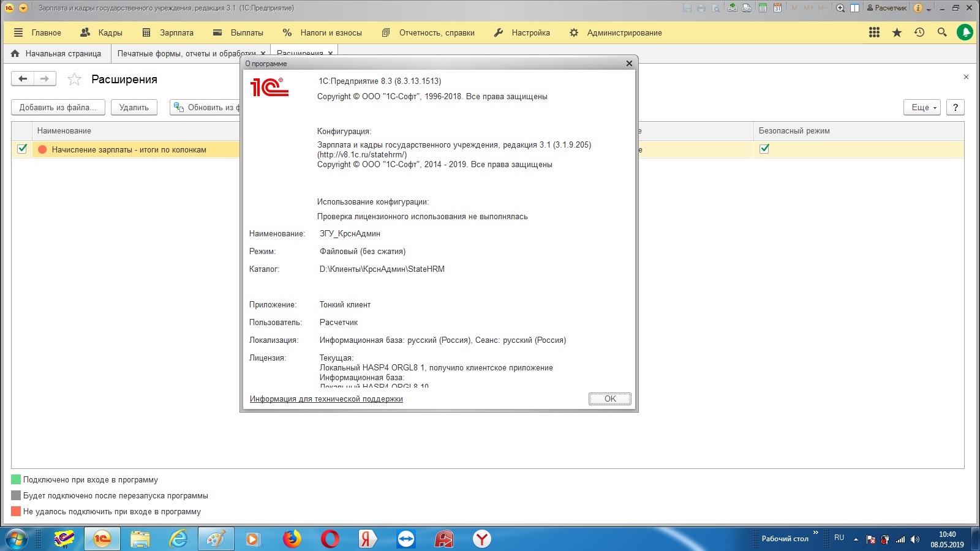Viewport: 980px width, 551px height.
Task: Open Информация для технической поддержки link
Action: [x=326, y=399]
